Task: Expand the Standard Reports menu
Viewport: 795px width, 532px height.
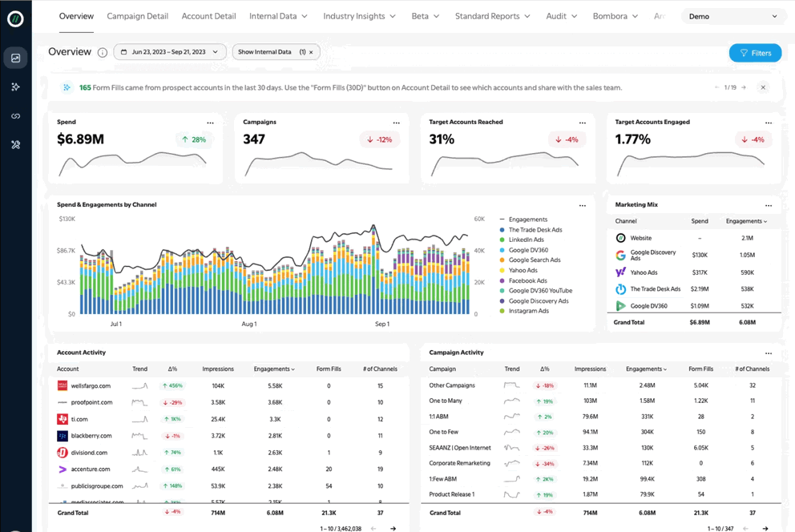Action: [492, 16]
